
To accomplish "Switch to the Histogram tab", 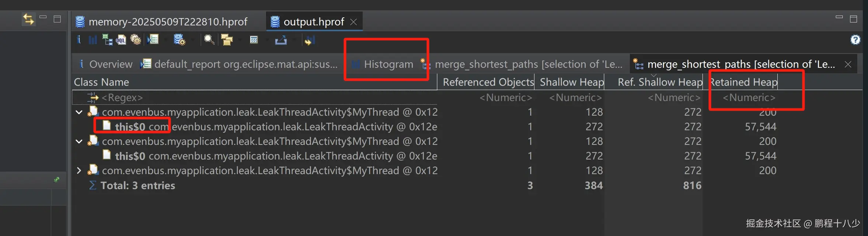I will [388, 64].
